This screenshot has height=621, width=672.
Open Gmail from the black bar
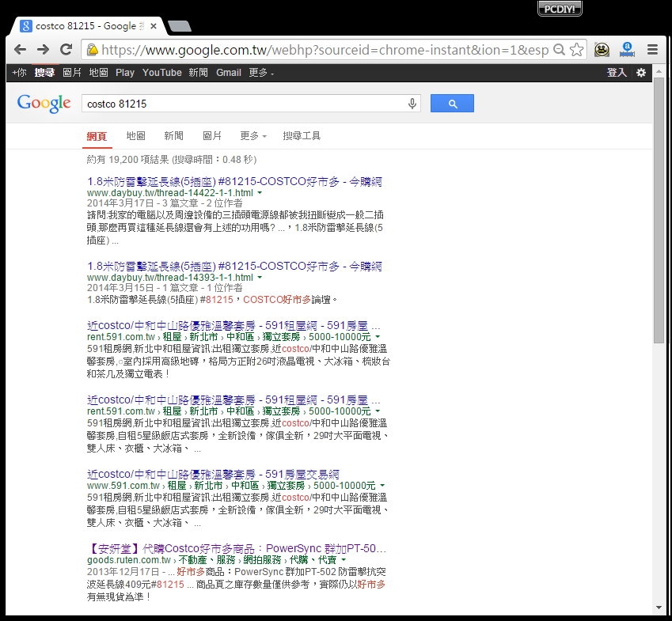(x=229, y=73)
